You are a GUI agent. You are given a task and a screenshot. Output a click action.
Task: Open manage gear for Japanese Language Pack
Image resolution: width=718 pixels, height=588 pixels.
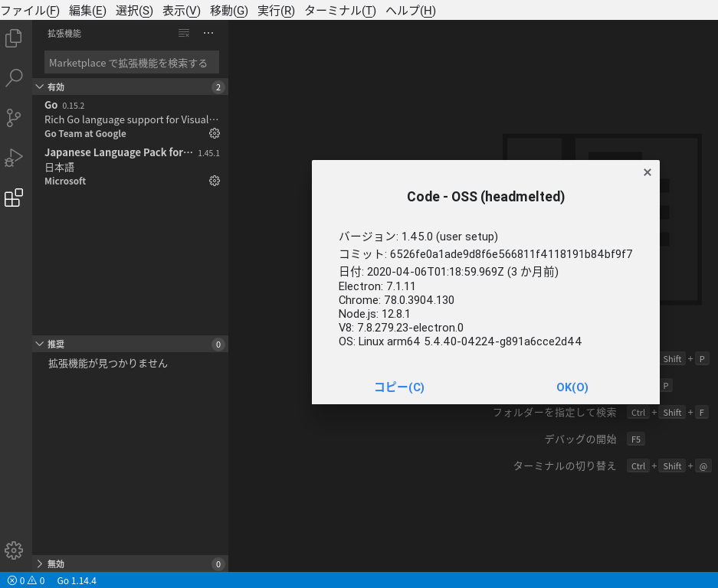tap(215, 181)
